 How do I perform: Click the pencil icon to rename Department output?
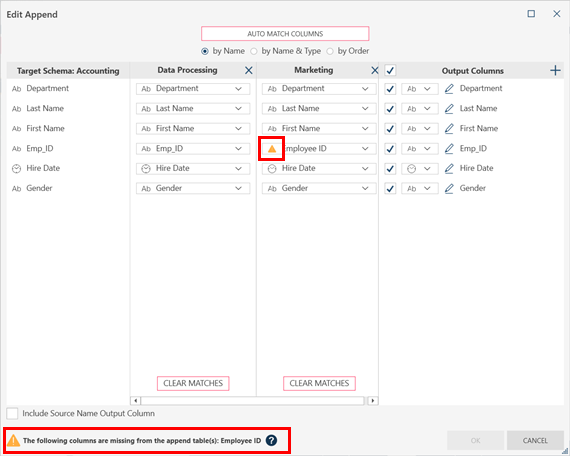(449, 89)
